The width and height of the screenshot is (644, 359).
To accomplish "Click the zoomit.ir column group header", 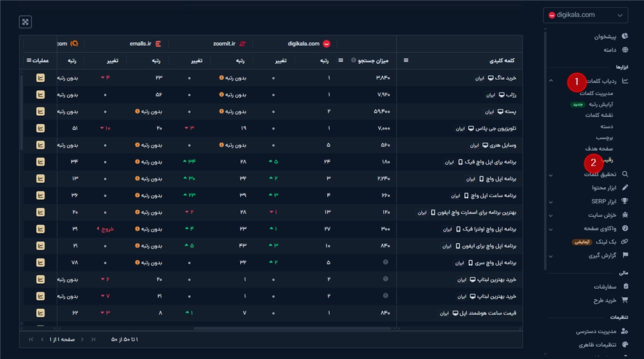I will pos(229,44).
